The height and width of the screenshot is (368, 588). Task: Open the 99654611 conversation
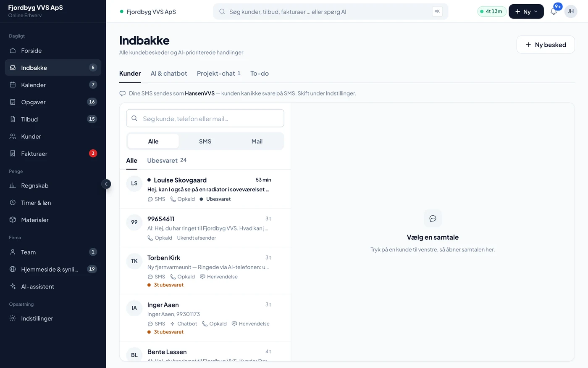pyautogui.click(x=205, y=228)
